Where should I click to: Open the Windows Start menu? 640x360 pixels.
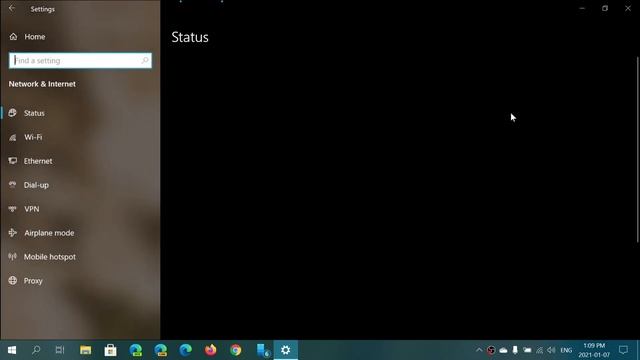click(11, 350)
